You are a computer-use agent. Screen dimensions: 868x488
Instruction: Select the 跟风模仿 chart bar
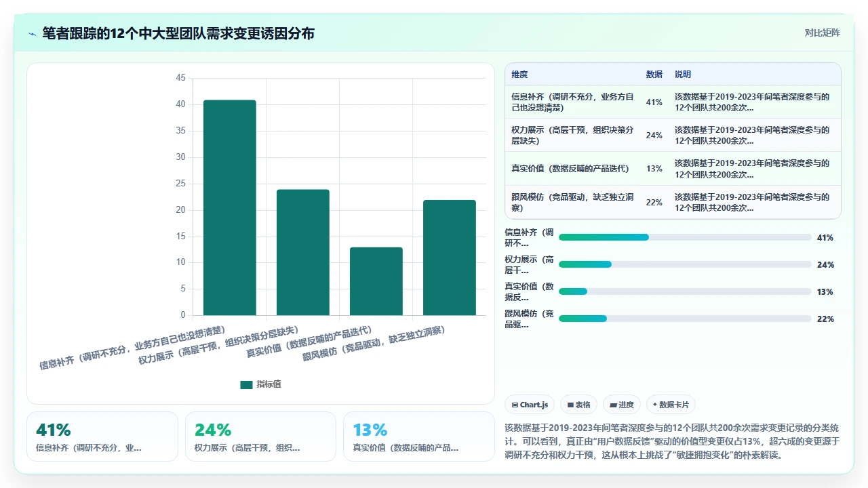click(x=450, y=258)
